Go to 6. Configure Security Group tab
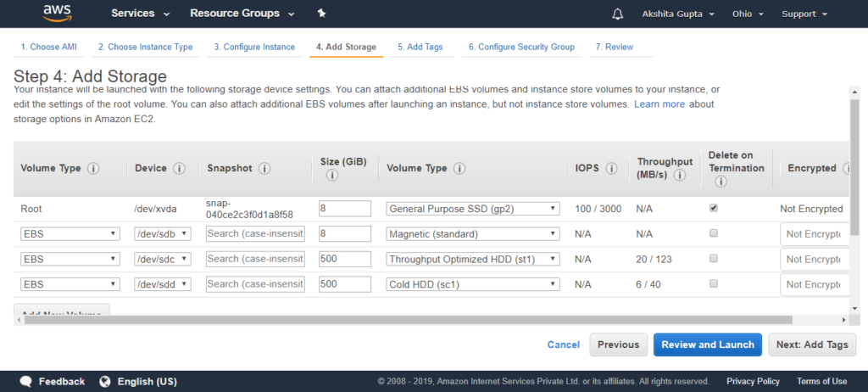 pos(521,48)
